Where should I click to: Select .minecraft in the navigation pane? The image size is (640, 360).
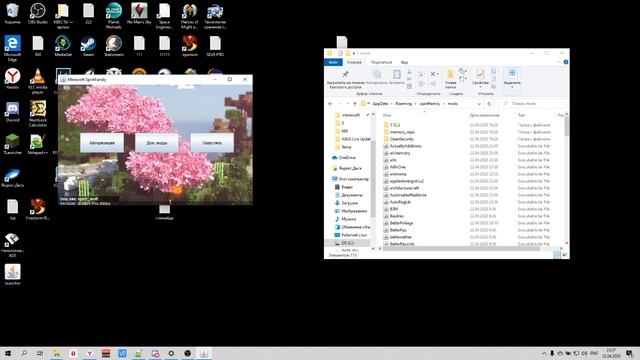point(351,115)
